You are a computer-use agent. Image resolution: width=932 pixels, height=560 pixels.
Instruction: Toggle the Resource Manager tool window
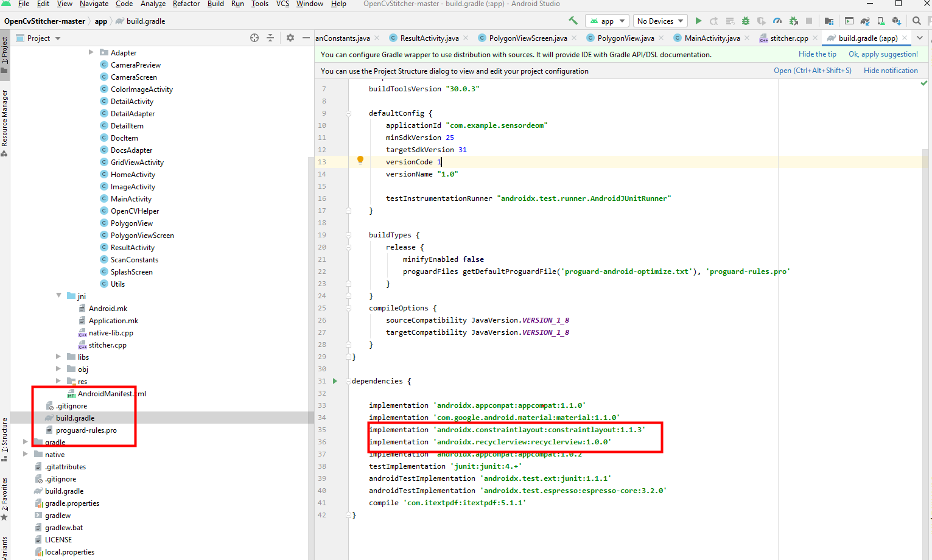4,123
